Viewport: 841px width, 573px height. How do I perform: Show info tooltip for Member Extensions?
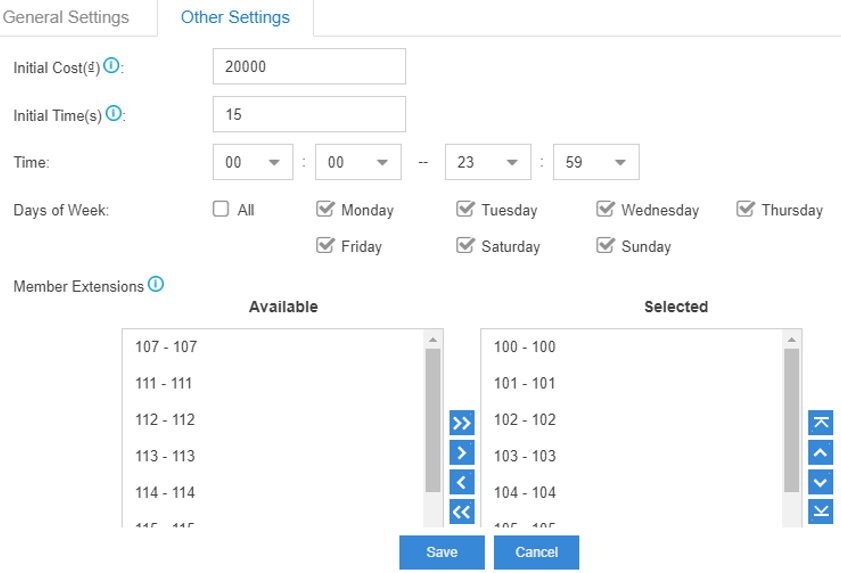(x=156, y=284)
